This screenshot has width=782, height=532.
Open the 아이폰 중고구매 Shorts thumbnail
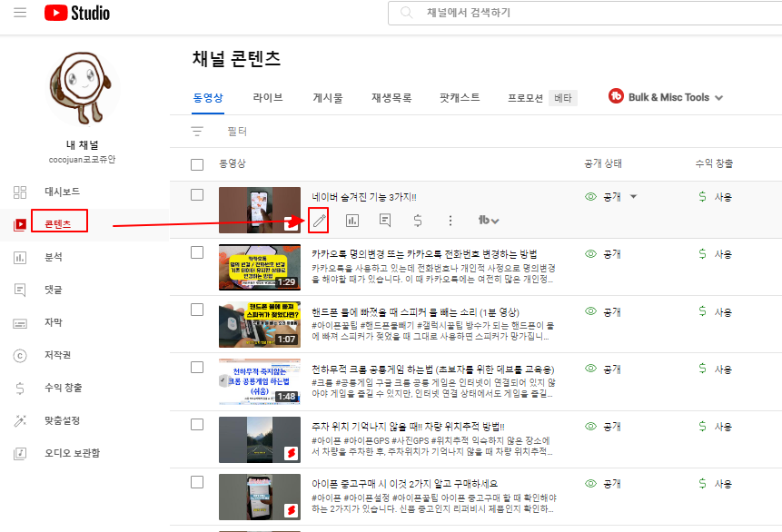260,498
